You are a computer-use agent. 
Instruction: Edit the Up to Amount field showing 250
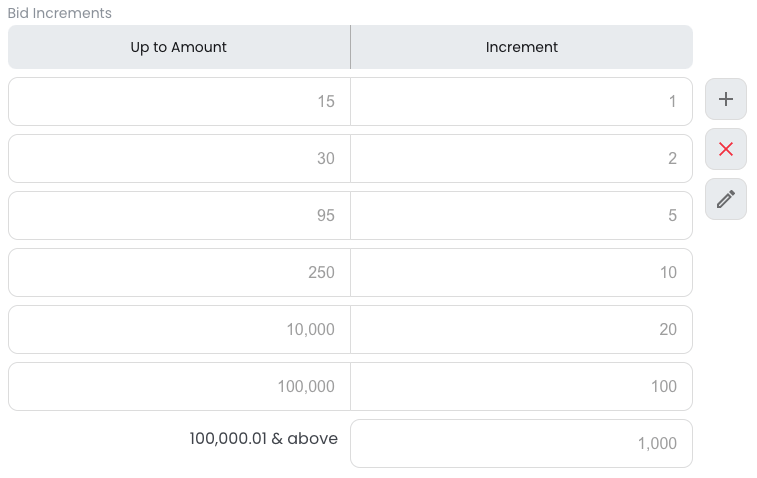point(179,273)
